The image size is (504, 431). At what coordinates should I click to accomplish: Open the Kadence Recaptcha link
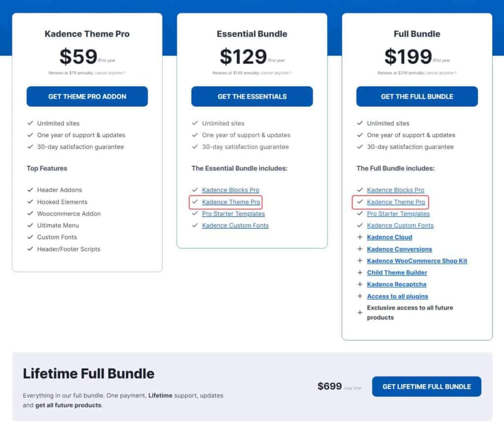click(397, 284)
